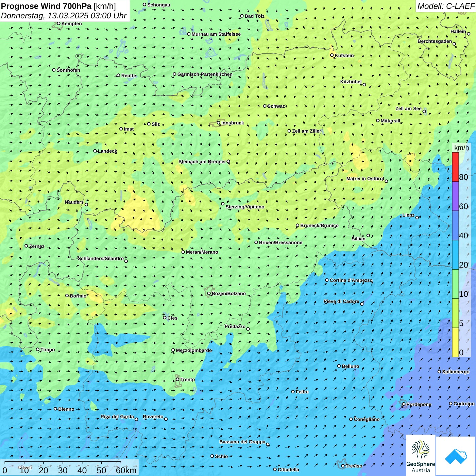
Task: Click the '60km' mark on the scale bar
Action: tap(126, 470)
